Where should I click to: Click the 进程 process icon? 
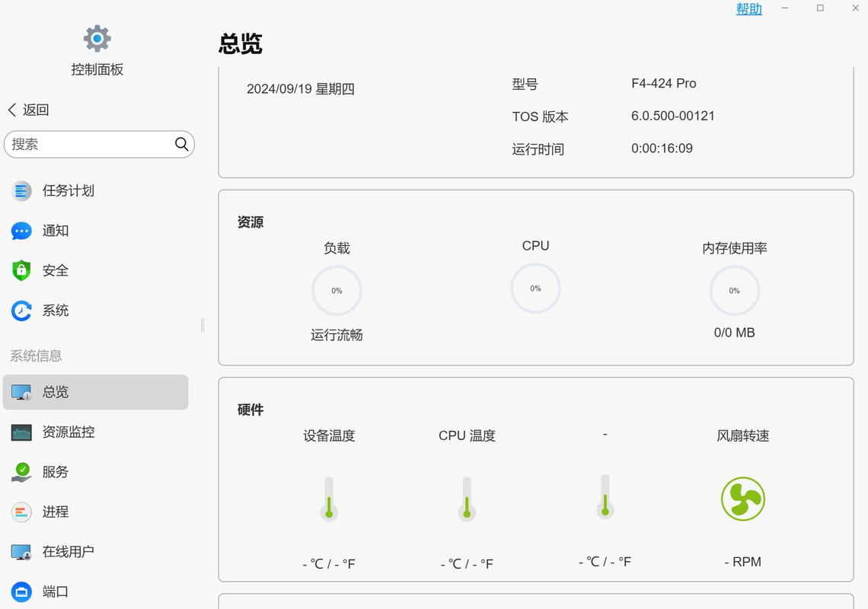pyautogui.click(x=21, y=512)
